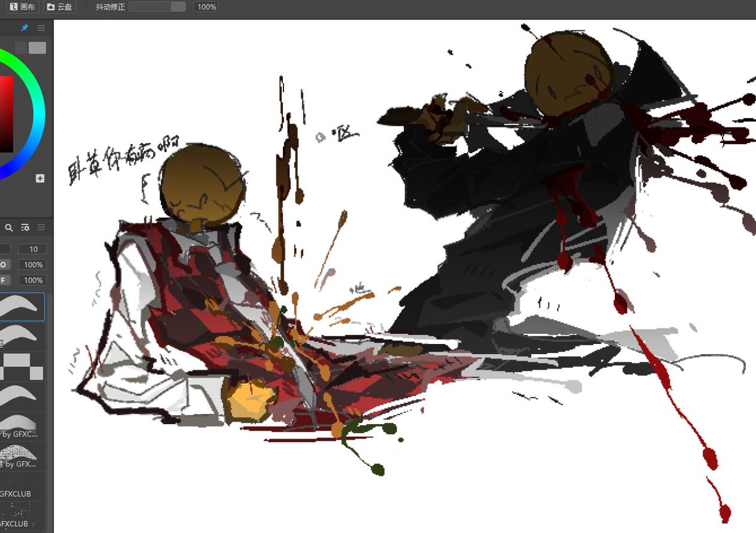Select the soft brush labeled 'by GFXC...'
The image size is (756, 533).
coord(22,425)
